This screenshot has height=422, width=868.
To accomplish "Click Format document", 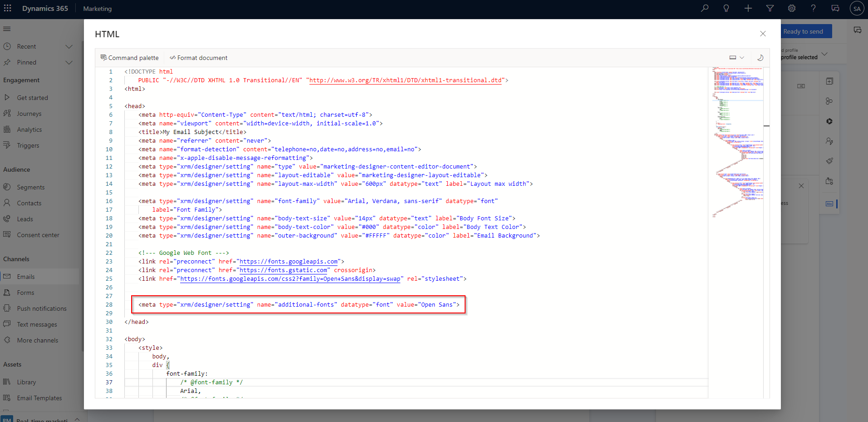I will tap(199, 58).
